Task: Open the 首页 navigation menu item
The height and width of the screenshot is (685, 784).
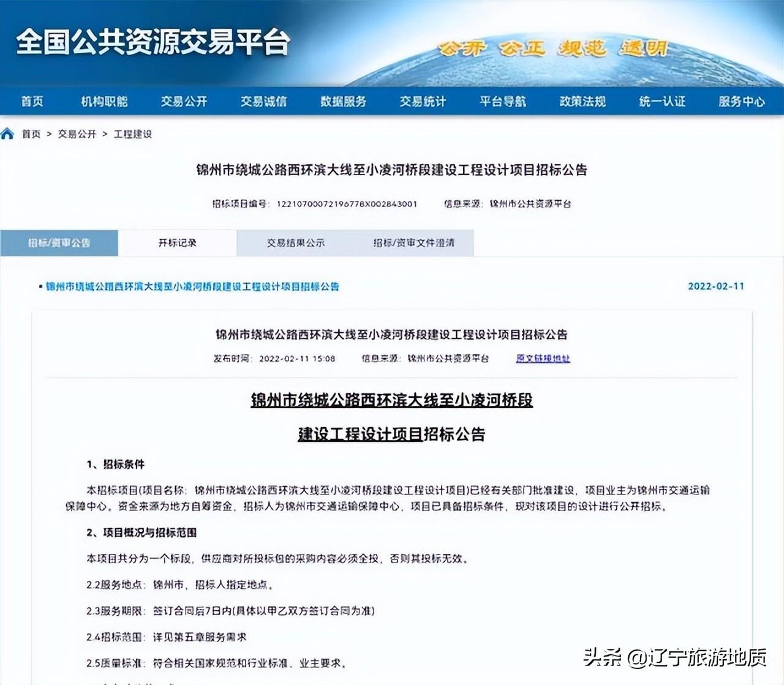Action: (32, 101)
